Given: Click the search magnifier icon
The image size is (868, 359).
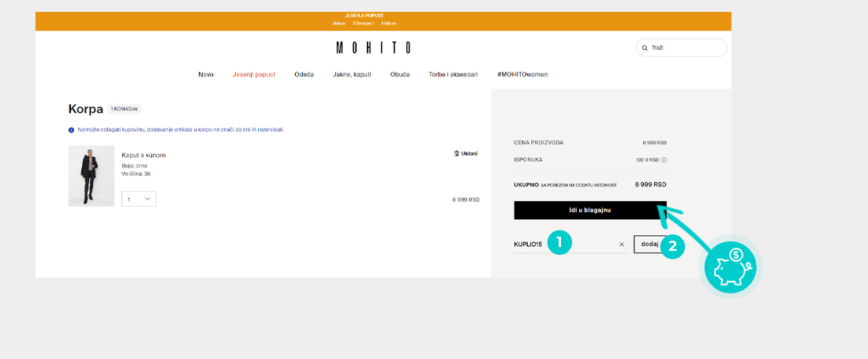Looking at the screenshot, I should tap(644, 48).
